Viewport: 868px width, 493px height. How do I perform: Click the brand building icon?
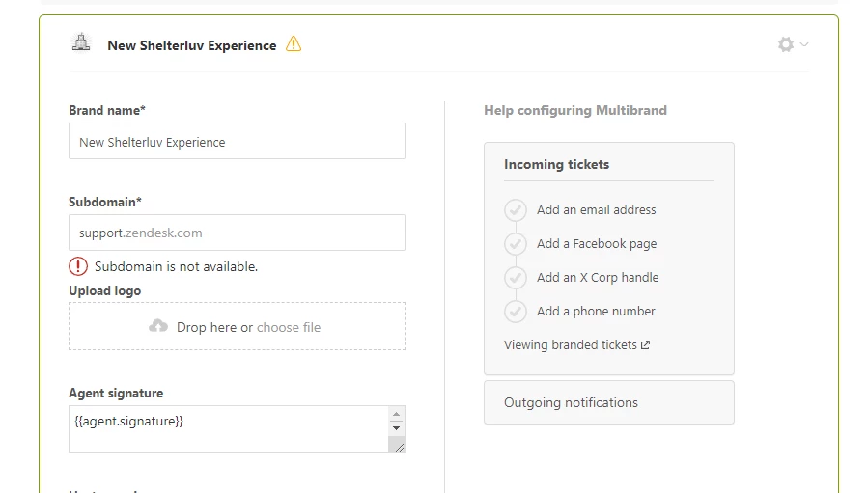click(81, 42)
